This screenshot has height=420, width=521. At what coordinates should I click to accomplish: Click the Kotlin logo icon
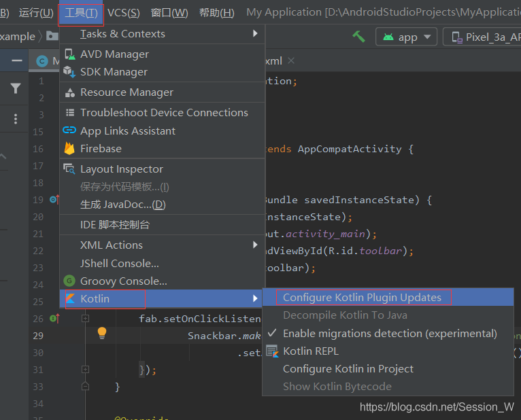pyautogui.click(x=70, y=298)
